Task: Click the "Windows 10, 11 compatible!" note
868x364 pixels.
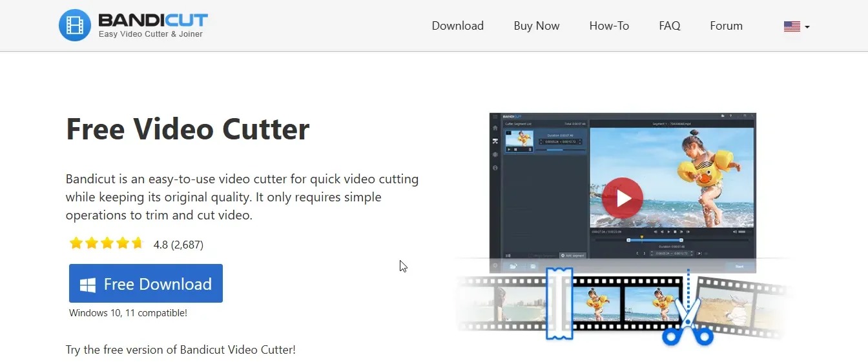Action: click(x=128, y=313)
